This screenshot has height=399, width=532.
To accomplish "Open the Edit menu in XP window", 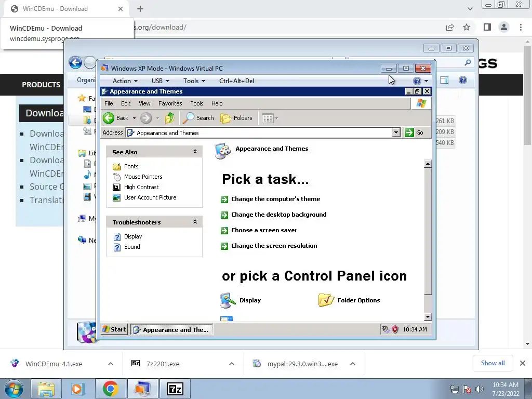I will [x=126, y=103].
